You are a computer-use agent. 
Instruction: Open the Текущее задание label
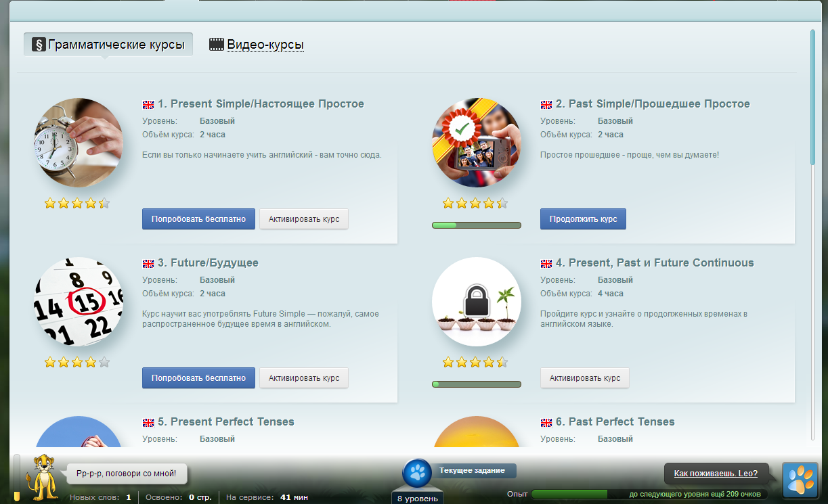coord(473,471)
